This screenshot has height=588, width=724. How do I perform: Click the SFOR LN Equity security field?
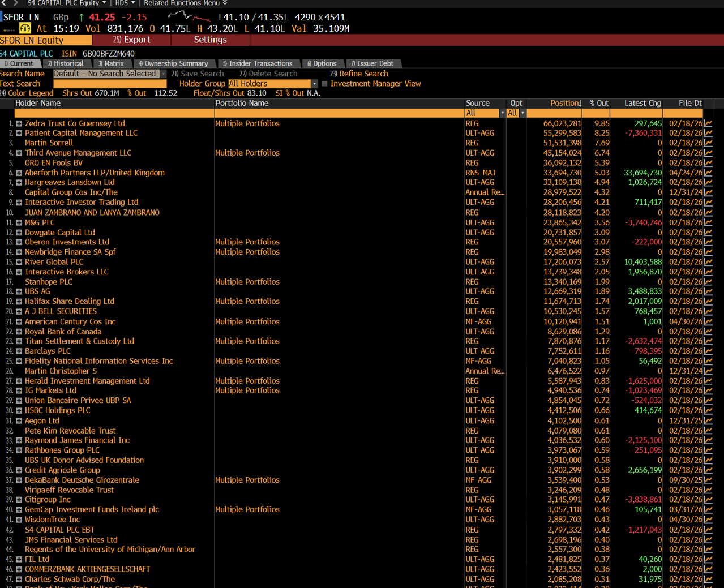[45, 40]
